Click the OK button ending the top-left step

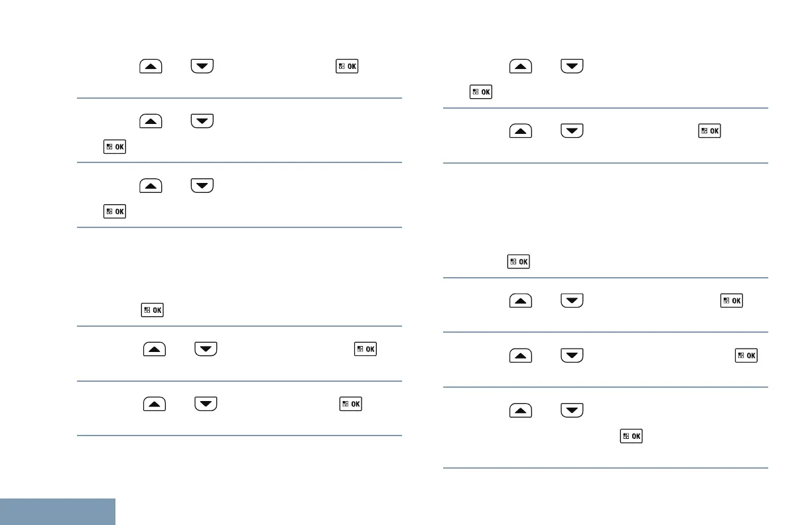click(x=346, y=68)
